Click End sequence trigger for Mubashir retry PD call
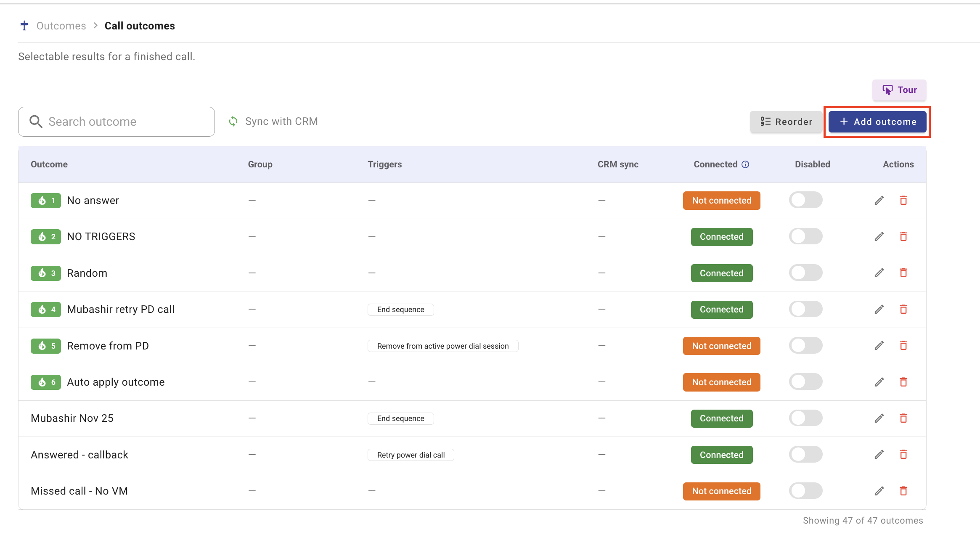The height and width of the screenshot is (540, 980). click(x=401, y=310)
